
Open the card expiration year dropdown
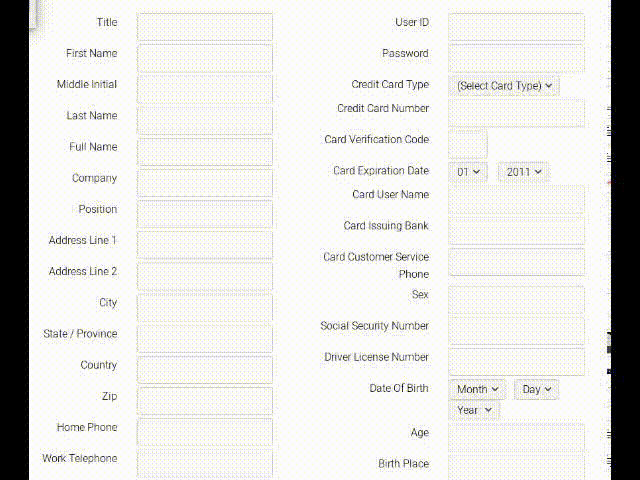tap(524, 172)
